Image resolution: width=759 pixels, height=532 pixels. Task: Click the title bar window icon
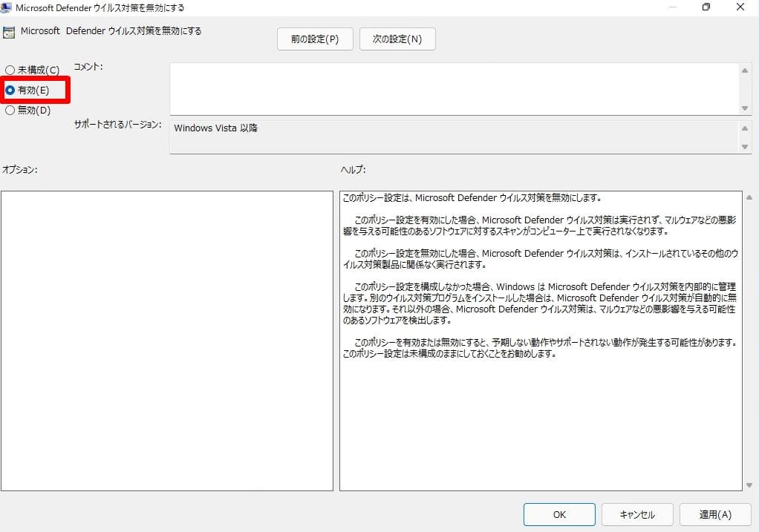point(6,7)
